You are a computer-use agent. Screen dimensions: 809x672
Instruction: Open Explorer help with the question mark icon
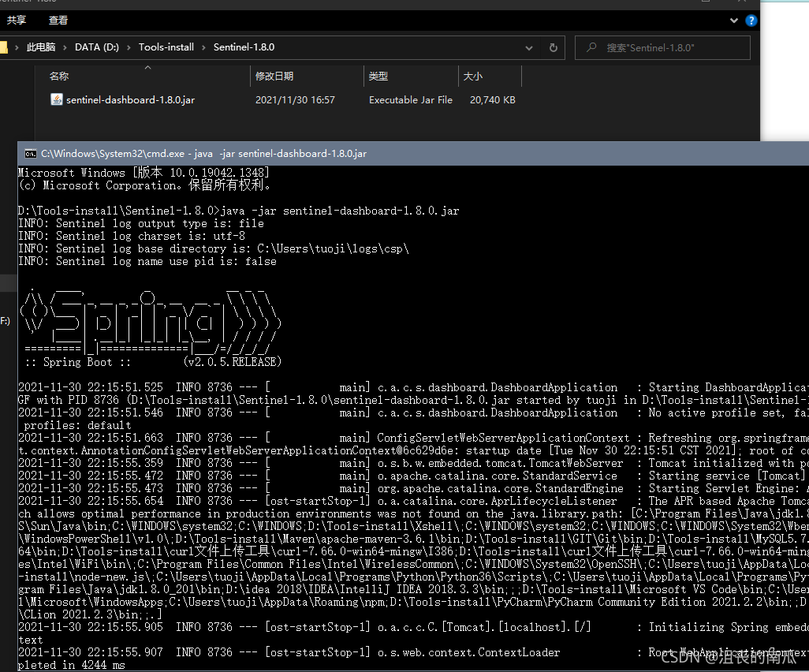(751, 21)
